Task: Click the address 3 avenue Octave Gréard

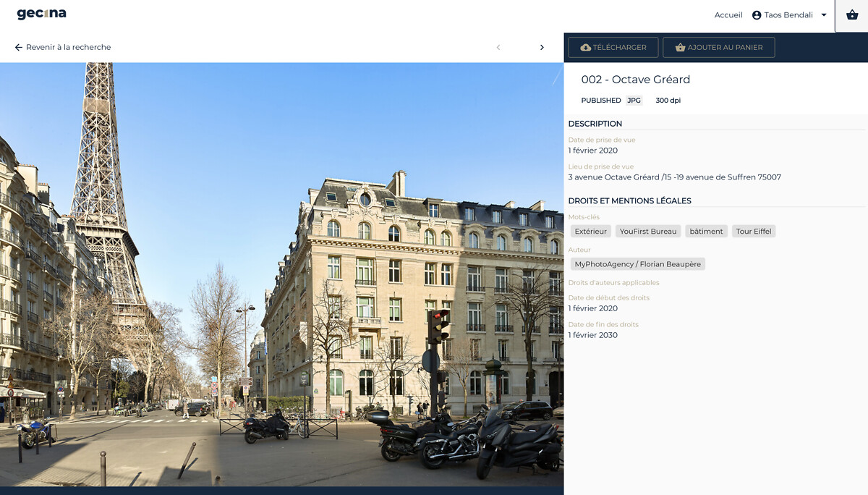Action: (x=675, y=177)
